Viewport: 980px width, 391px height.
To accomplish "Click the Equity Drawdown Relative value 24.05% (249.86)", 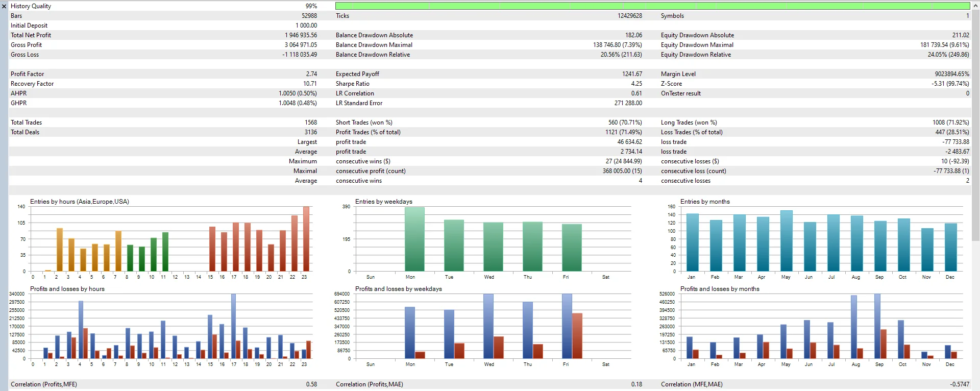I will tap(948, 55).
